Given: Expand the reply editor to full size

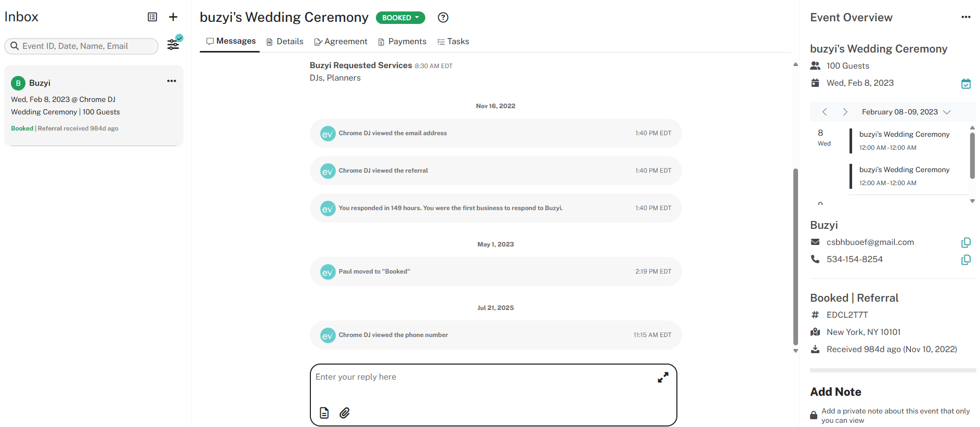Looking at the screenshot, I should pos(663,378).
